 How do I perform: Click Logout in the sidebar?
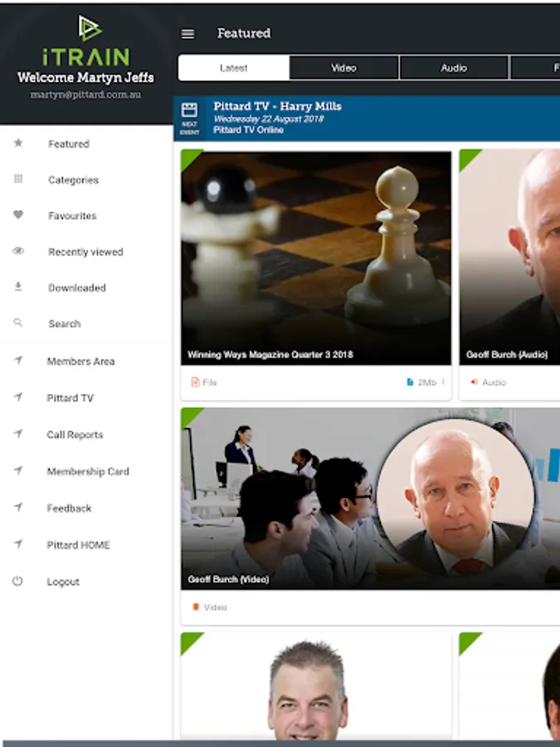[63, 582]
